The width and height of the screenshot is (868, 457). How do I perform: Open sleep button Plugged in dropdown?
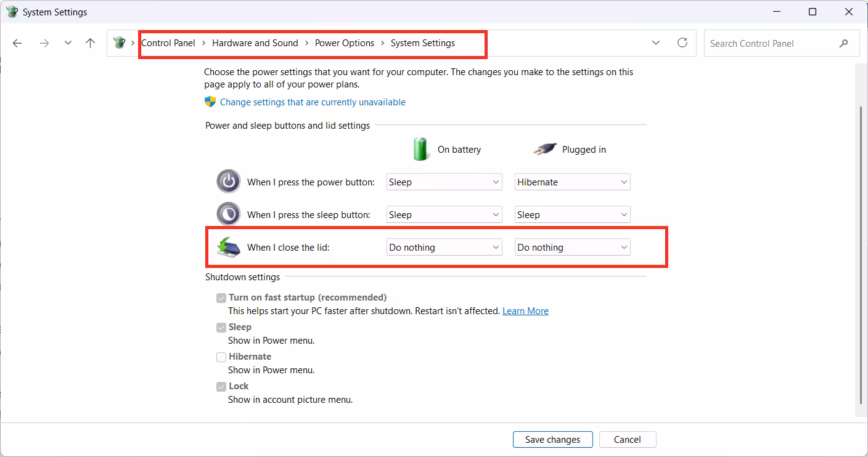[x=572, y=214]
